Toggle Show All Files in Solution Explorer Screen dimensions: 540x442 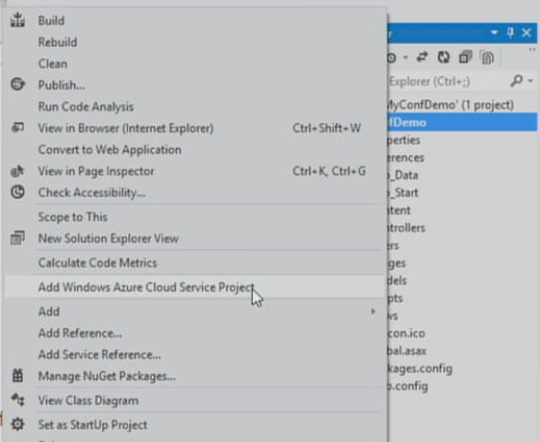pos(487,58)
